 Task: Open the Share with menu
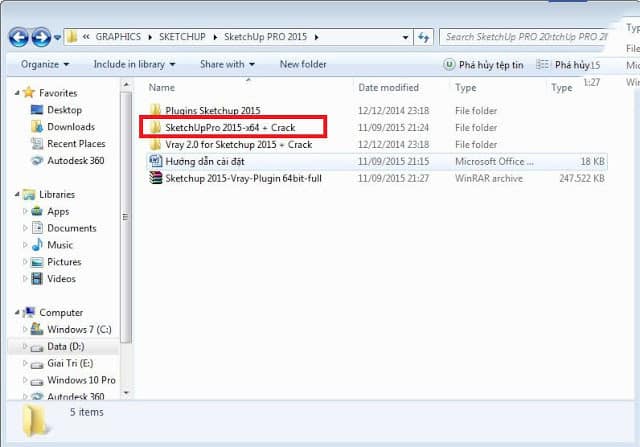(226, 64)
